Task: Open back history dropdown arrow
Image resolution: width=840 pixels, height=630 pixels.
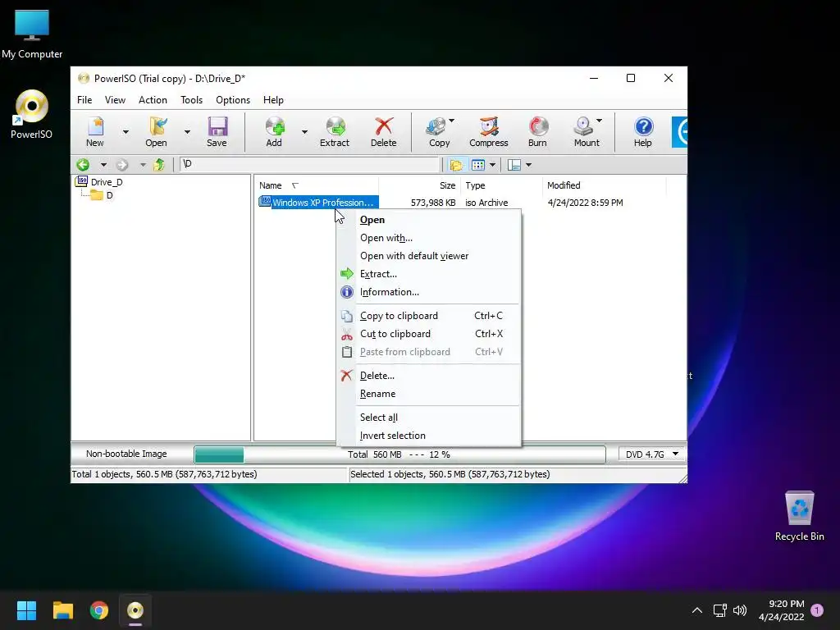Action: pos(103,165)
